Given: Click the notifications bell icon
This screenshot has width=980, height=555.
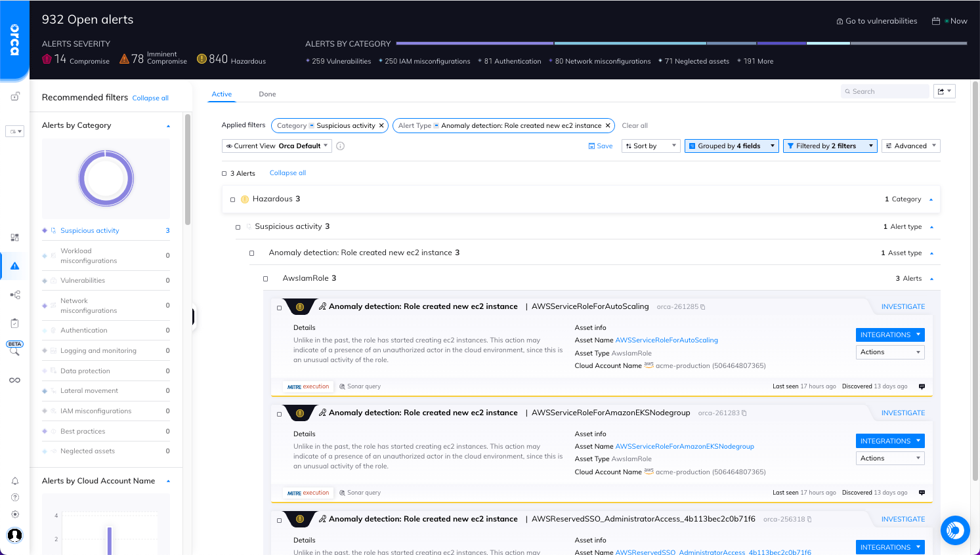Looking at the screenshot, I should click(x=14, y=481).
